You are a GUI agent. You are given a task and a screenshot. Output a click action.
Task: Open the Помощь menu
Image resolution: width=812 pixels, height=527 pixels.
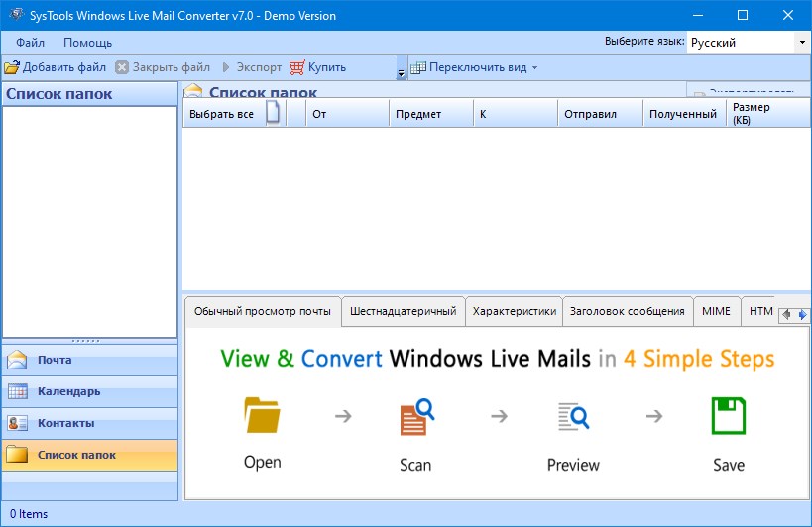coord(87,43)
